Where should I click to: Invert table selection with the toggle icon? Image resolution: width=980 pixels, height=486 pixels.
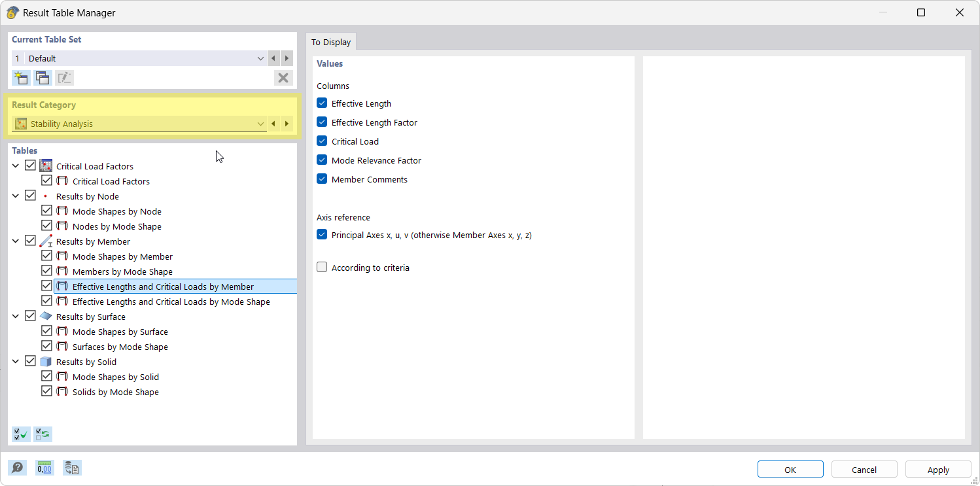pos(42,434)
